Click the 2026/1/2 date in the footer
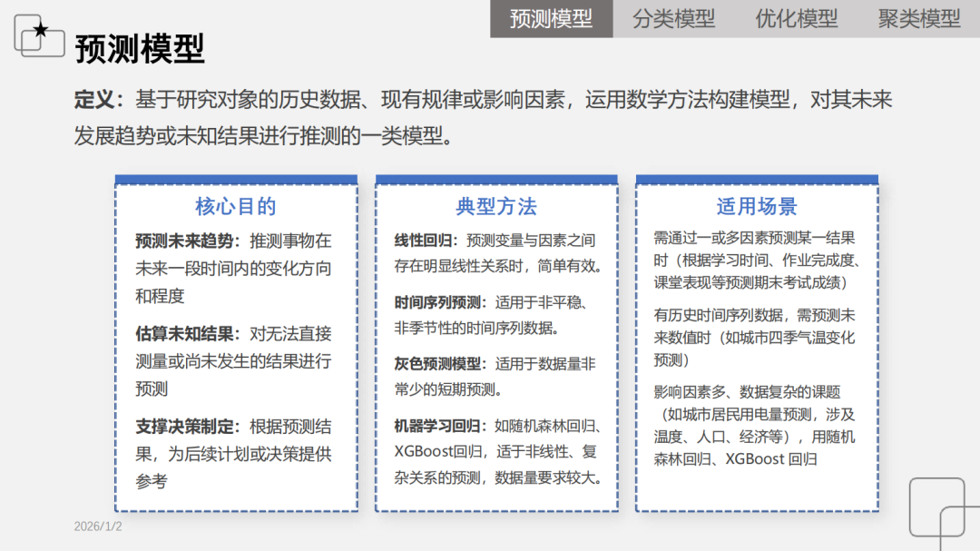 pos(98,526)
